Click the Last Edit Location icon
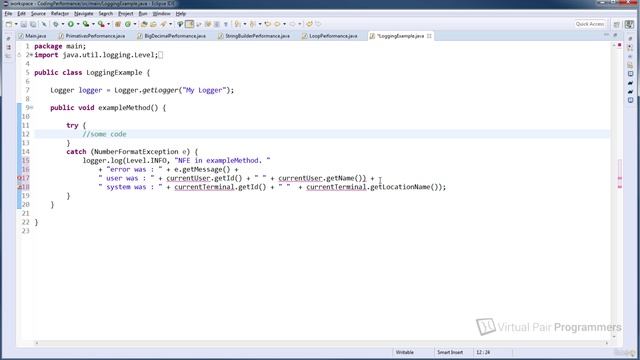The height and width of the screenshot is (360, 640). [x=268, y=24]
